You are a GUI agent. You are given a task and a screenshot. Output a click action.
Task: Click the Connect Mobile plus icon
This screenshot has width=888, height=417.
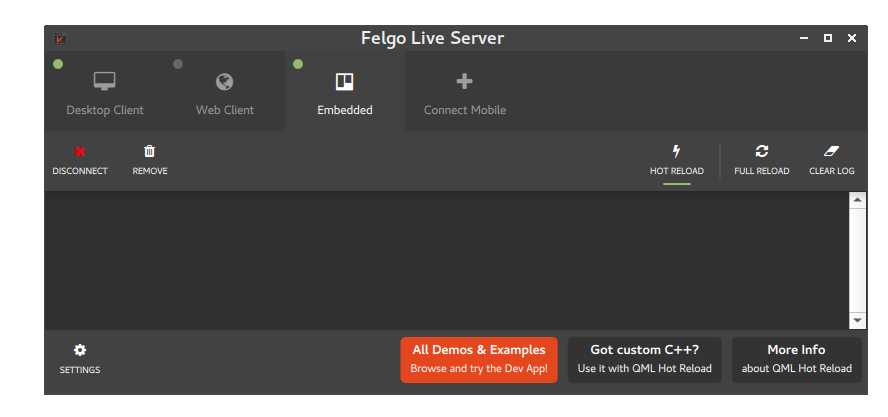pyautogui.click(x=464, y=82)
